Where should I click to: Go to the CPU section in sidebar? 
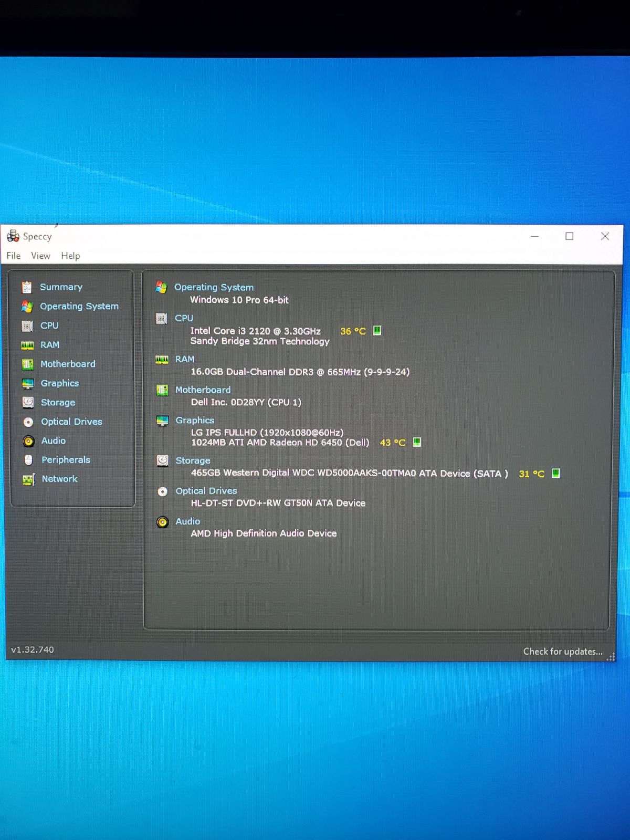(x=49, y=325)
